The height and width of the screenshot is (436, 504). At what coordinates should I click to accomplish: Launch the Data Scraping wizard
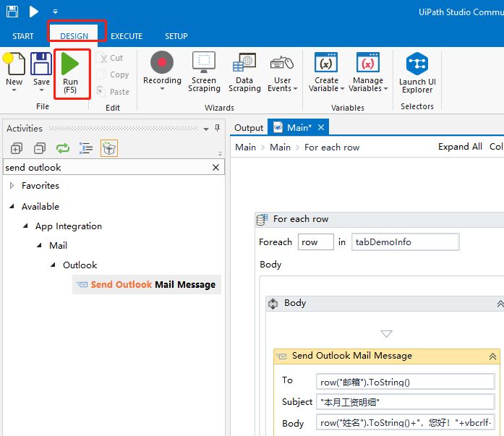pyautogui.click(x=244, y=72)
